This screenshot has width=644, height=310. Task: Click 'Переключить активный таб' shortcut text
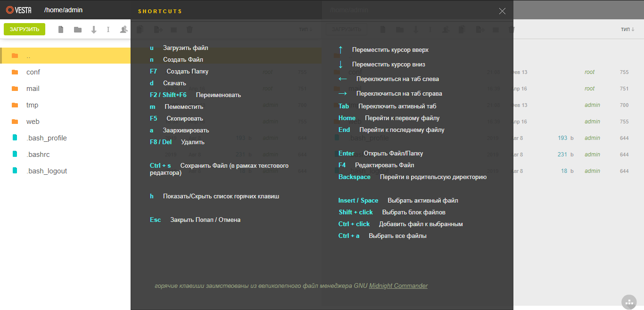[397, 106]
